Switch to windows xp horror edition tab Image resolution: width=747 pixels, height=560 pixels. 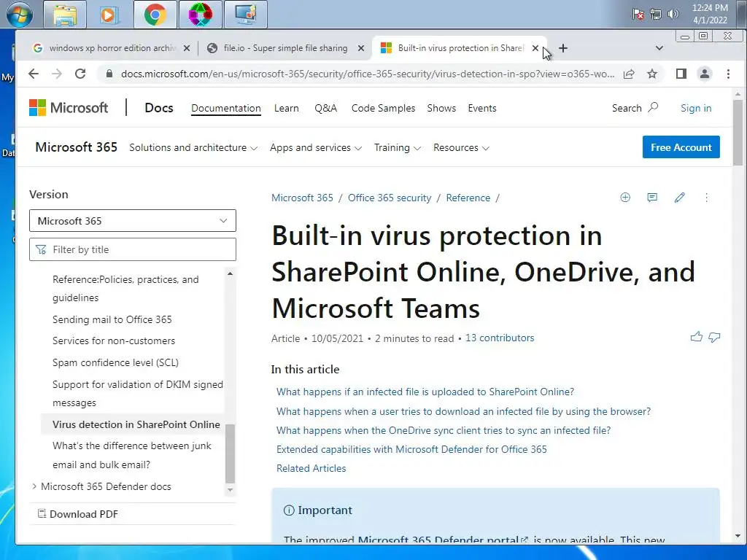point(112,48)
